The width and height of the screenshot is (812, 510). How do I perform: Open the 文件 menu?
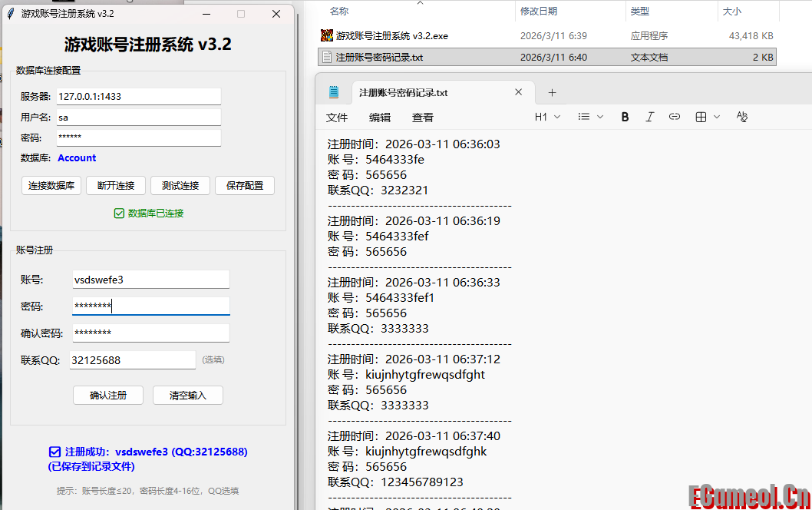[337, 118]
